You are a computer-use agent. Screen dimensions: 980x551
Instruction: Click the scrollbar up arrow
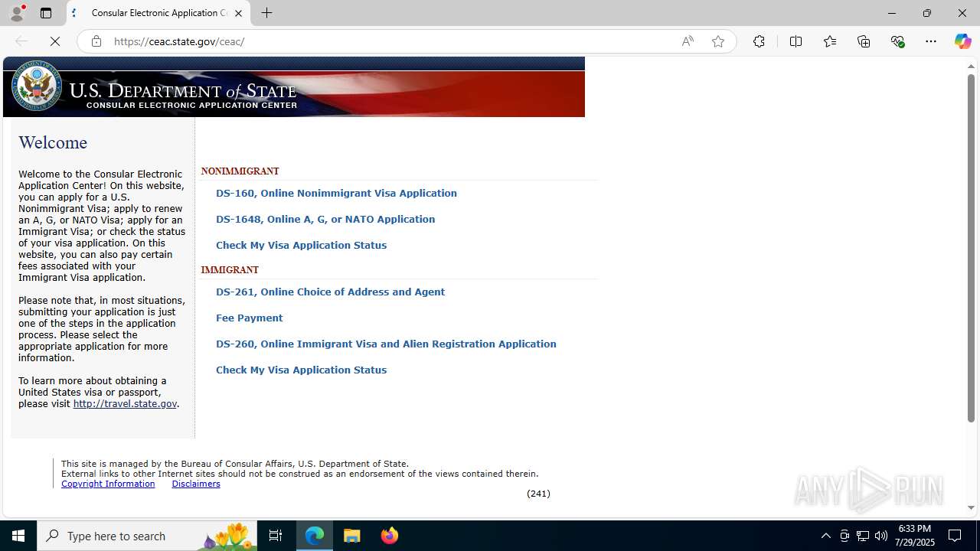971,66
